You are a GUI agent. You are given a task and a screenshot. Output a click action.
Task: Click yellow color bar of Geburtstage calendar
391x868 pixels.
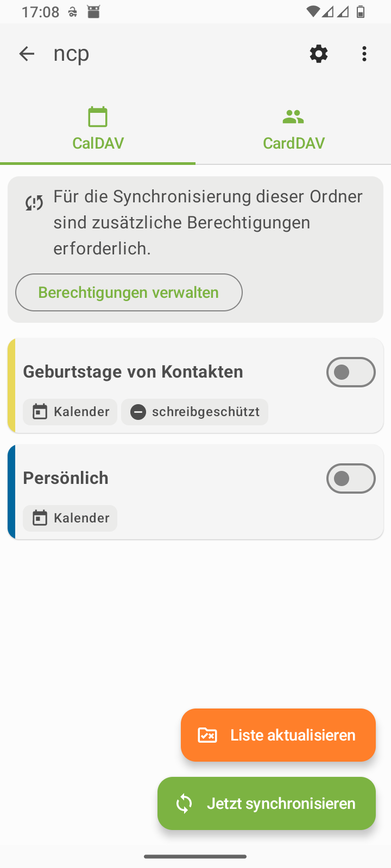[x=11, y=386]
